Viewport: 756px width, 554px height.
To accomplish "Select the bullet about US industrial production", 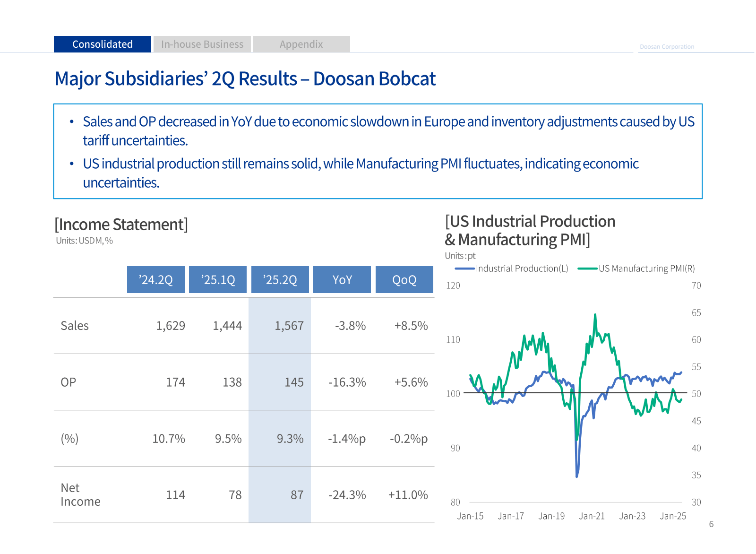I will click(361, 173).
